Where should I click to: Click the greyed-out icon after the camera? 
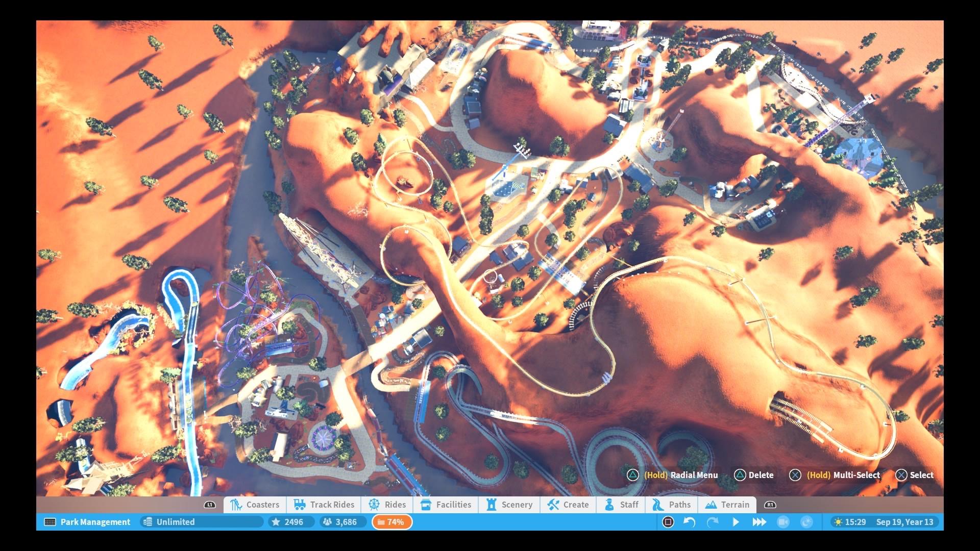point(806,522)
